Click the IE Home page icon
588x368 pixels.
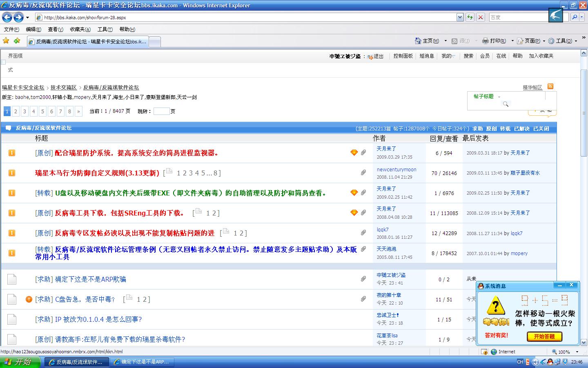[x=418, y=41]
